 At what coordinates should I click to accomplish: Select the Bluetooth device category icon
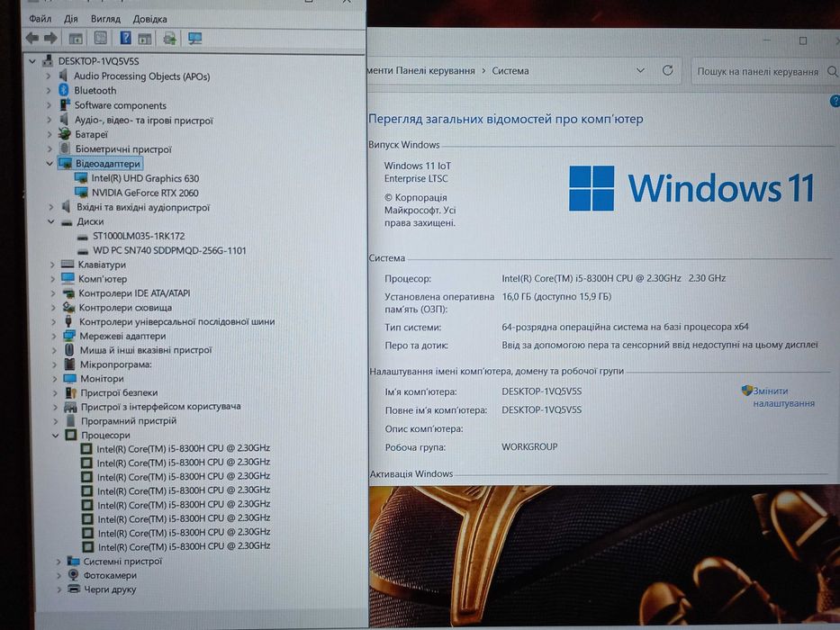64,90
